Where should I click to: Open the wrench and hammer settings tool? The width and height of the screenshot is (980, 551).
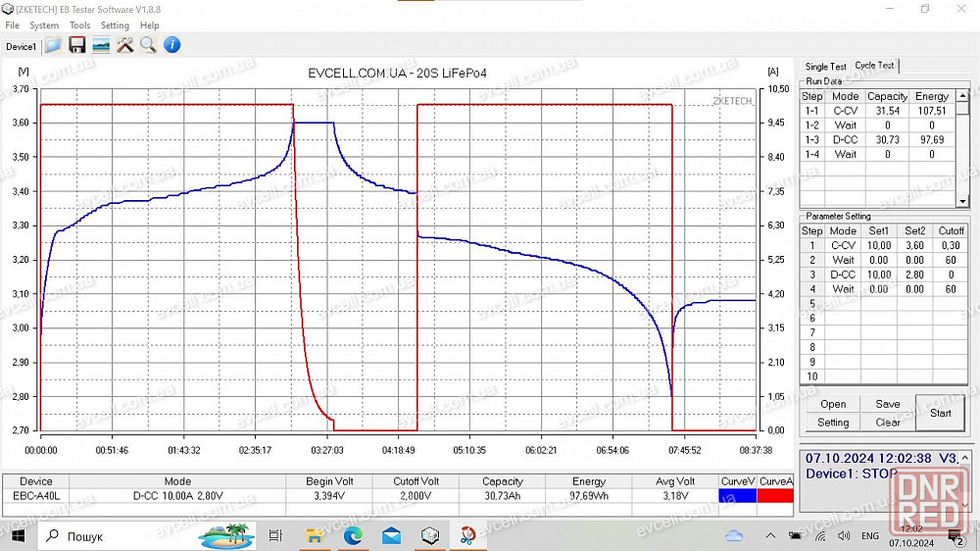[x=125, y=45]
